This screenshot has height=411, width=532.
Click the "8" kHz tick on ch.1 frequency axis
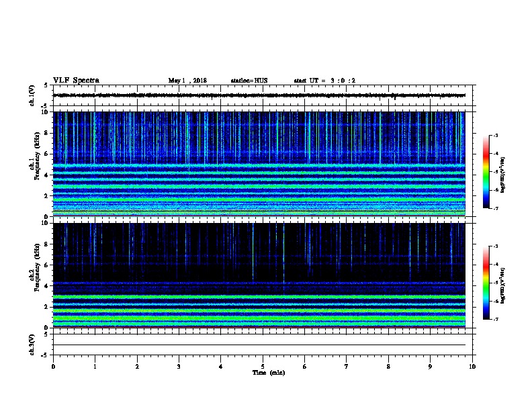coord(46,133)
